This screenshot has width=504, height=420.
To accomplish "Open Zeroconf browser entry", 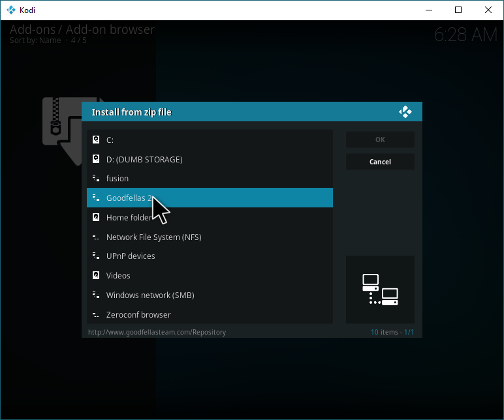I will (210, 315).
